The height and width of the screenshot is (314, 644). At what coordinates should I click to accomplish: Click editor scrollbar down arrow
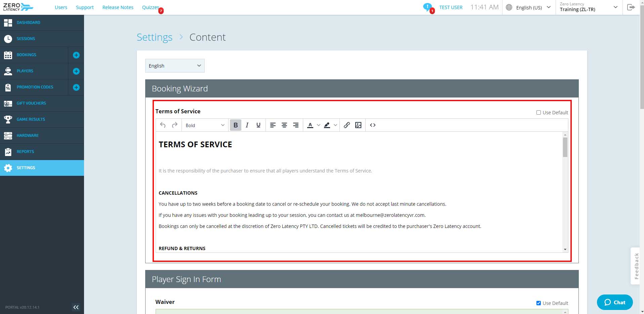[x=565, y=249]
